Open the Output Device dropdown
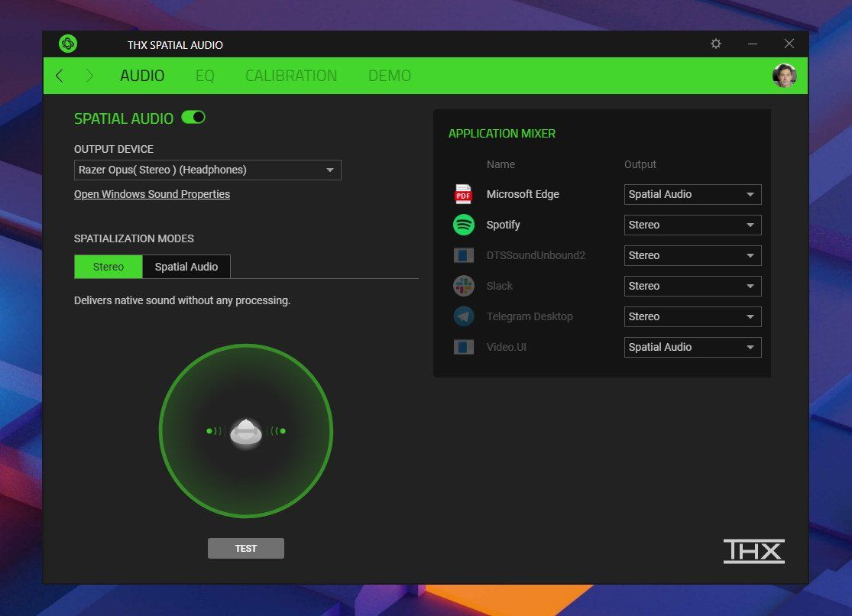Viewport: 852px width, 616px height. tap(207, 170)
